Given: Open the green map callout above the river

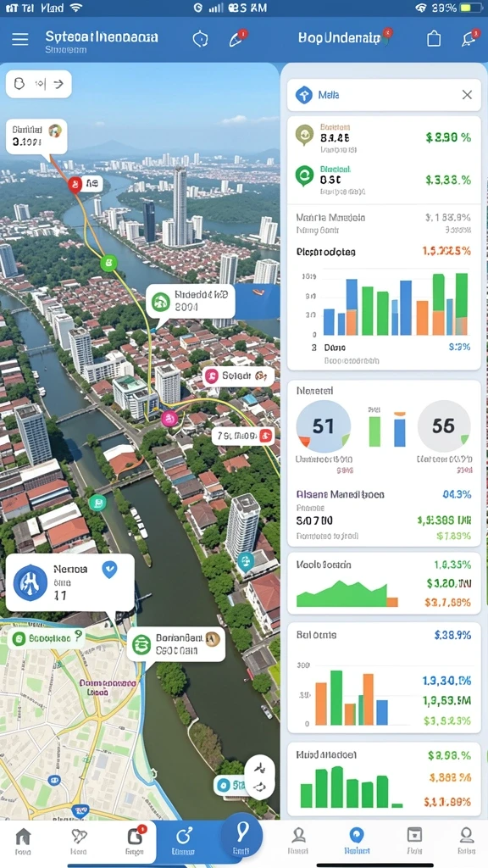Looking at the screenshot, I should 191,303.
